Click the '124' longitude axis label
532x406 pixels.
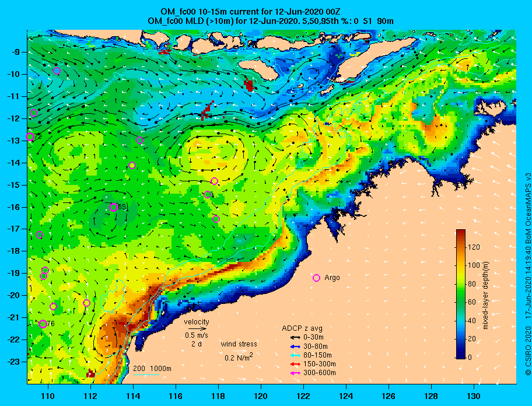click(x=346, y=396)
